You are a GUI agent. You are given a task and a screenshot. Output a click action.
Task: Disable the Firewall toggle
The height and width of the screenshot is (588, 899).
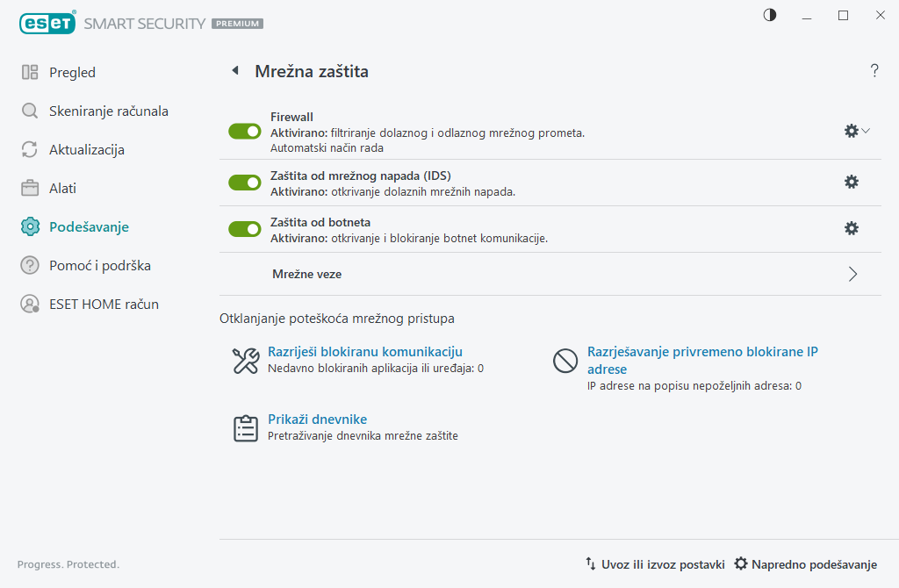tap(245, 132)
